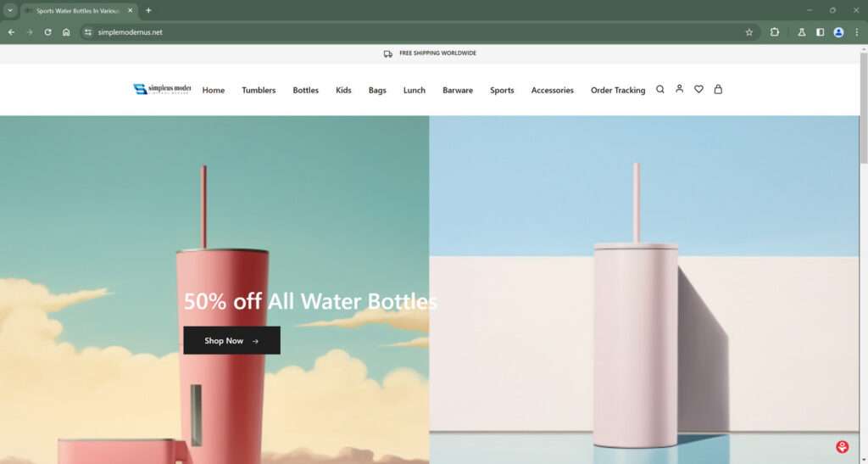Screen dimensions: 868x464
Task: Open the browser extensions puzzle icon
Action: pos(775,32)
